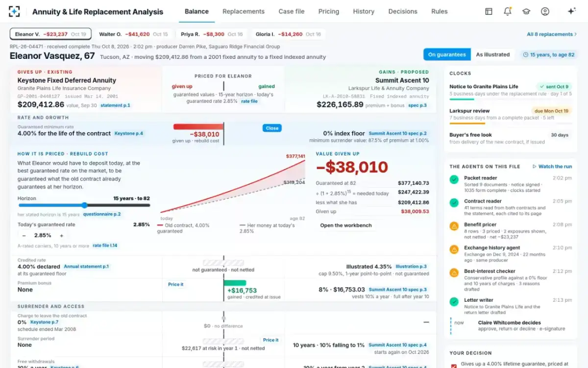Click Exchange history agent warning icon
The width and height of the screenshot is (588, 368).
[x=454, y=250]
